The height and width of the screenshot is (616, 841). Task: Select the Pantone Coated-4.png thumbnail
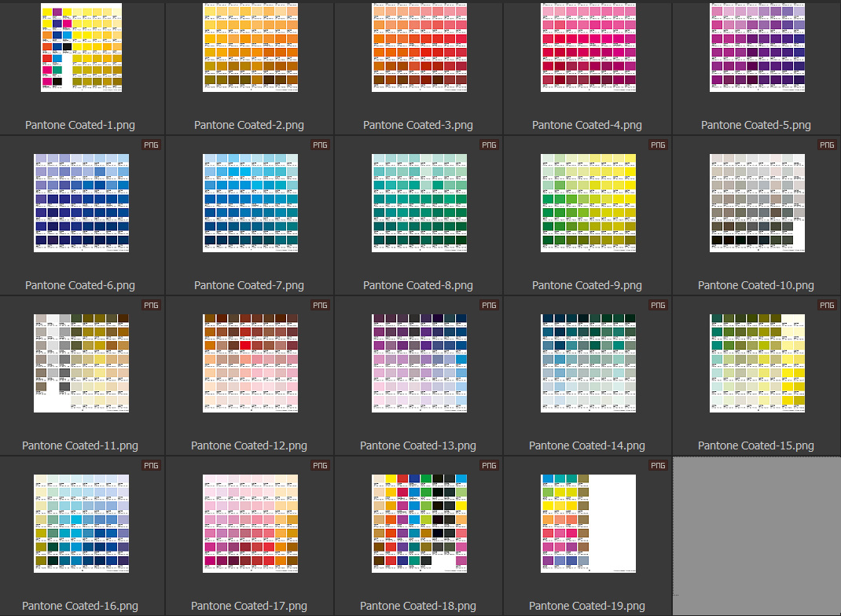click(x=589, y=47)
